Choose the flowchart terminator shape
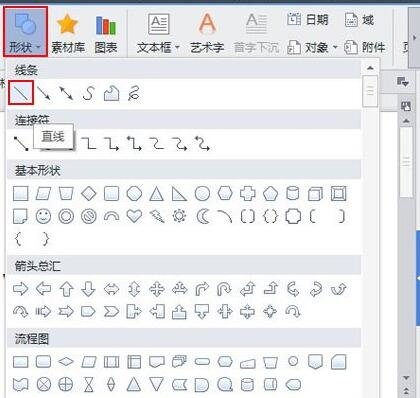420x398 pixels. [202, 362]
